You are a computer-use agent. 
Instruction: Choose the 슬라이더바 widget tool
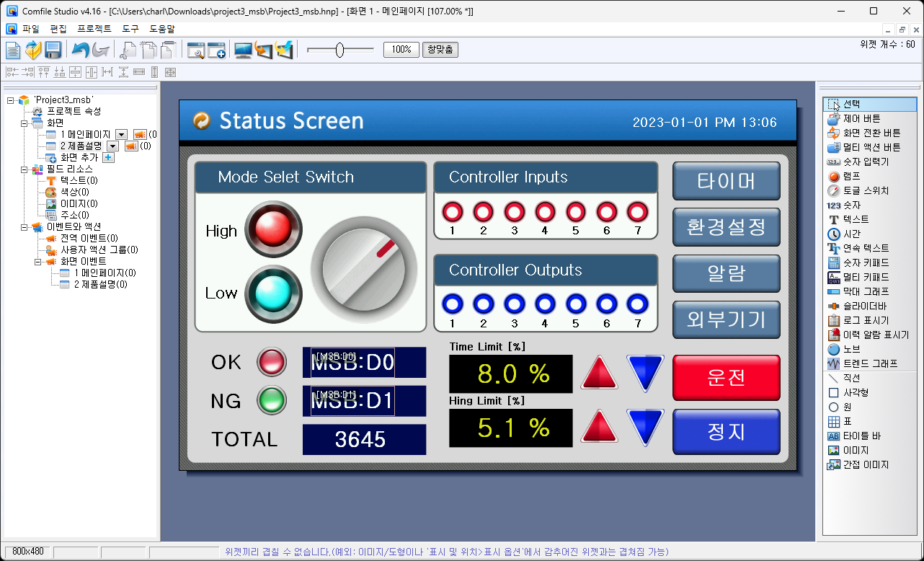point(866,306)
